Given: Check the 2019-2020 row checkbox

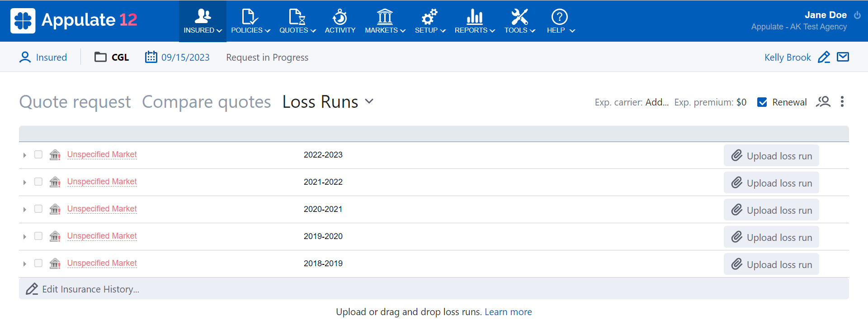Looking at the screenshot, I should 38,236.
